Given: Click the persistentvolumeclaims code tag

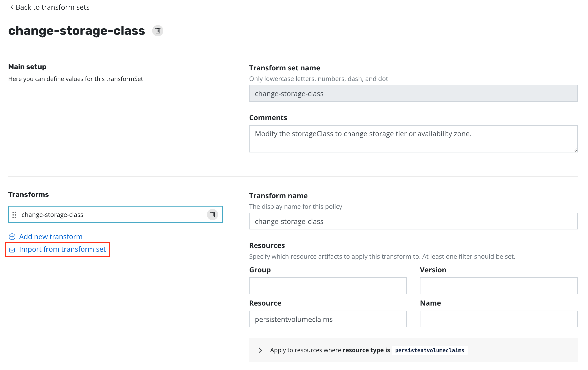Looking at the screenshot, I should coord(429,350).
